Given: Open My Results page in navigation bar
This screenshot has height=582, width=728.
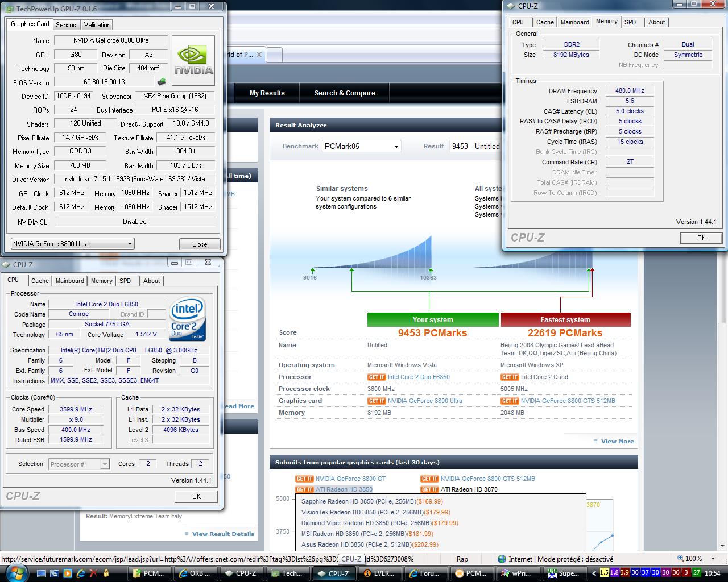Looking at the screenshot, I should pyautogui.click(x=267, y=93).
